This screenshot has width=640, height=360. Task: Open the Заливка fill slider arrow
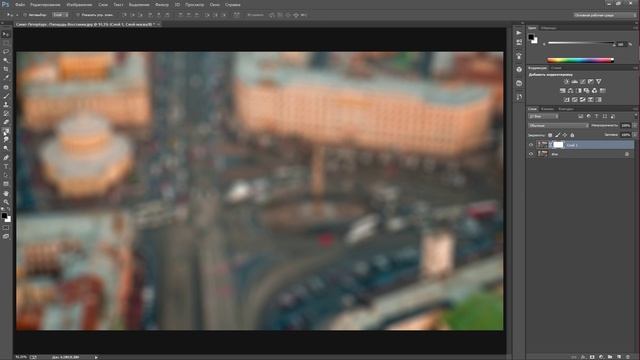coord(635,135)
